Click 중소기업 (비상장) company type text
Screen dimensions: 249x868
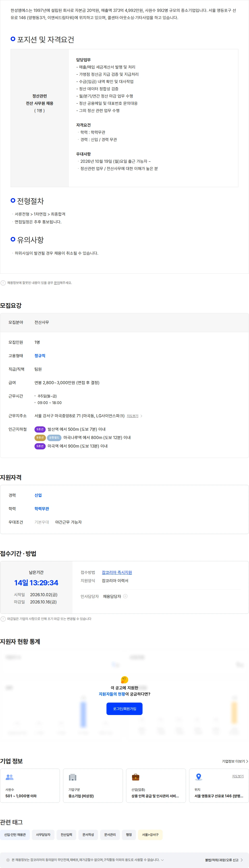coord(81,796)
